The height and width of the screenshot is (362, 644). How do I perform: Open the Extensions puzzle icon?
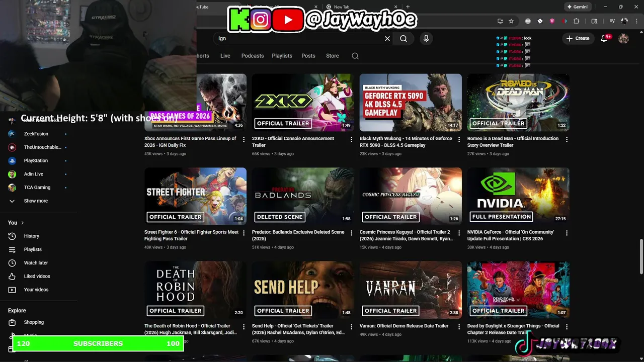[x=577, y=21]
